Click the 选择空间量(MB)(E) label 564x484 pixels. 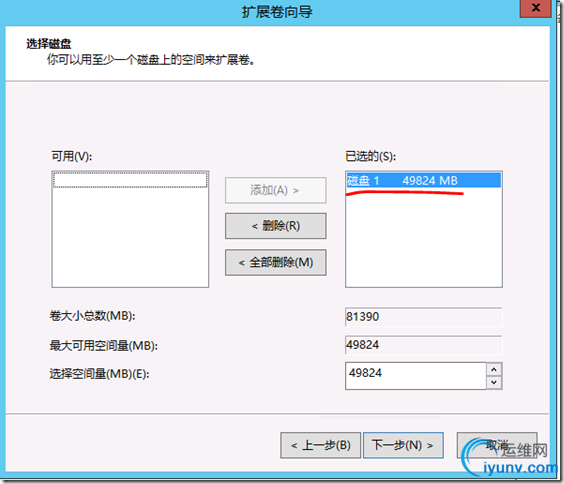99,374
